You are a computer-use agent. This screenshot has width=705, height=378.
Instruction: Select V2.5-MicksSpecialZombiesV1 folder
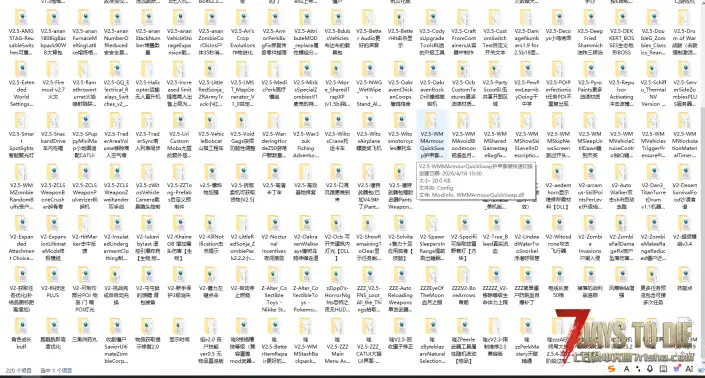tap(306, 84)
